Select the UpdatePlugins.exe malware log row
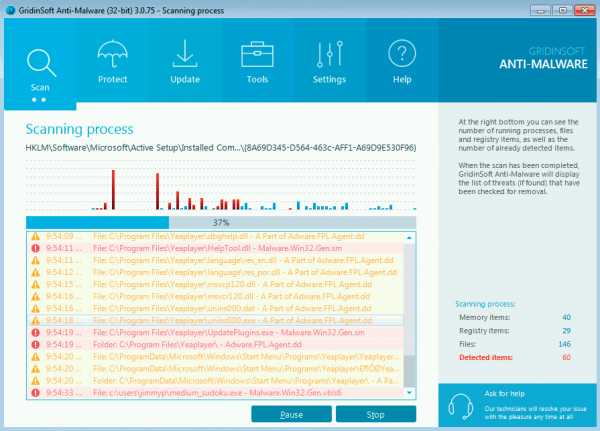Image resolution: width=600 pixels, height=431 pixels. click(215, 333)
